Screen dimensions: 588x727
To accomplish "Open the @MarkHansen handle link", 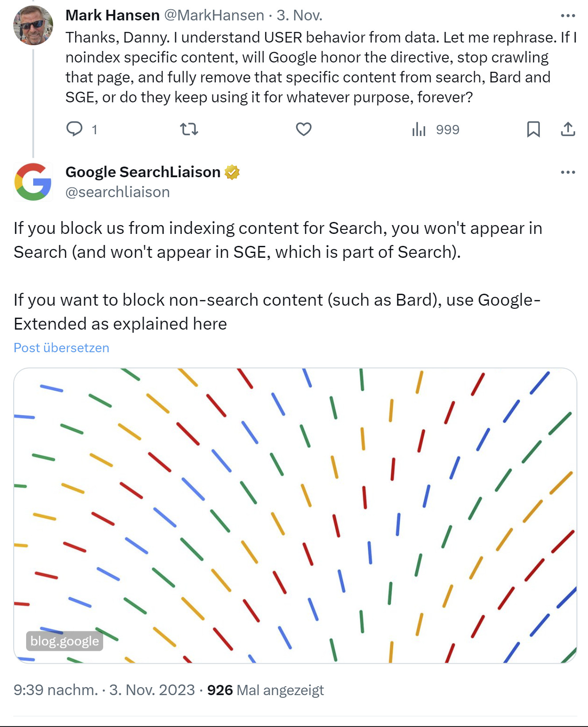I will [214, 16].
